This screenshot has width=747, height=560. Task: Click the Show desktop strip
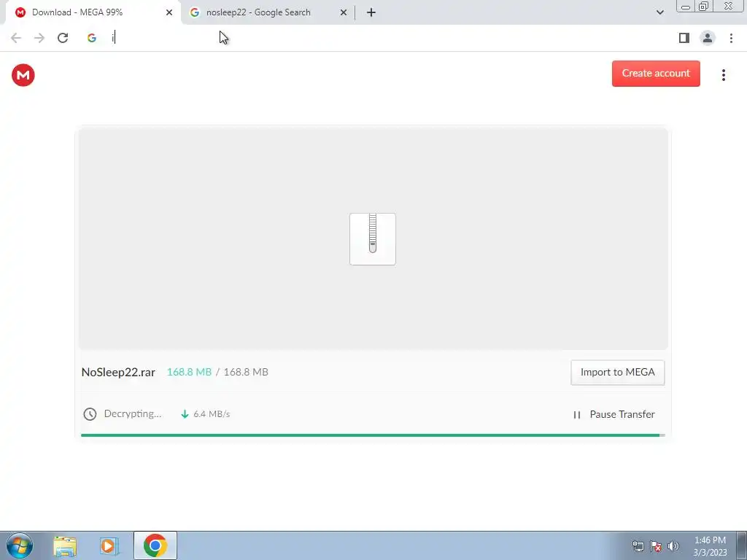coord(741,545)
